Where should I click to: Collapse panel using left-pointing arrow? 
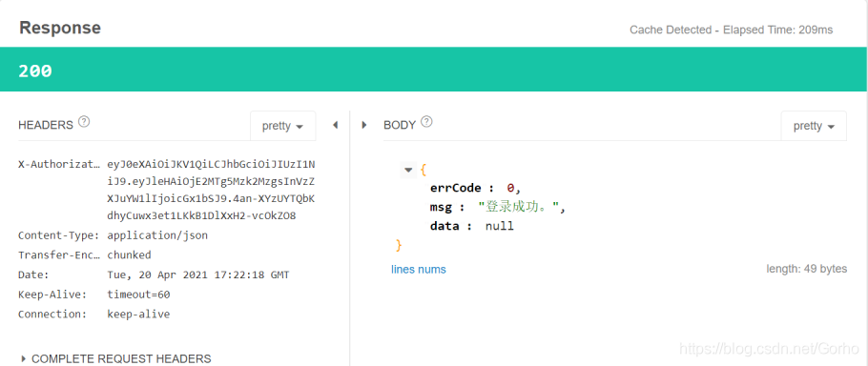335,125
